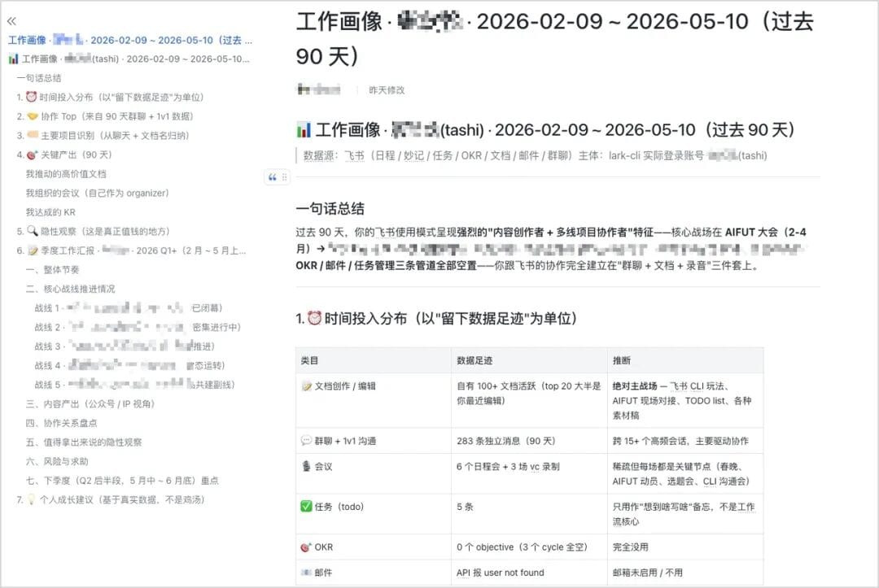
Task: Open outline item 协作 Top
Action: coord(105,116)
